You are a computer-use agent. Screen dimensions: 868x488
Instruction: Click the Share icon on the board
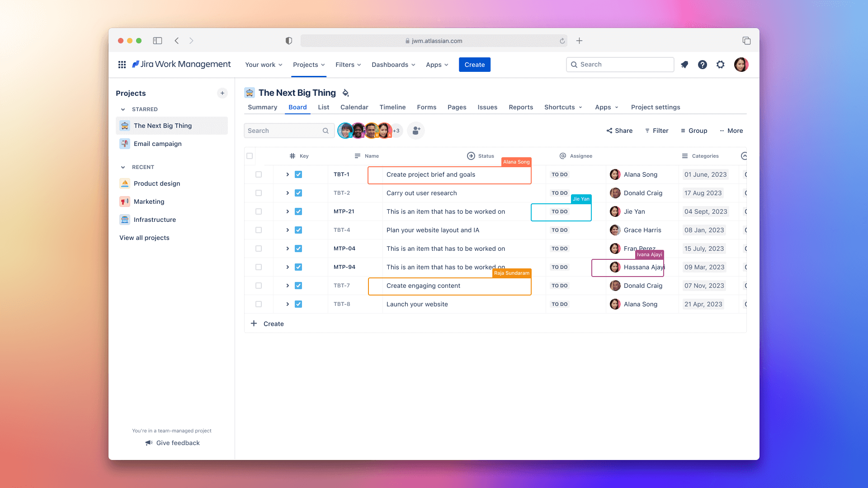(x=609, y=131)
